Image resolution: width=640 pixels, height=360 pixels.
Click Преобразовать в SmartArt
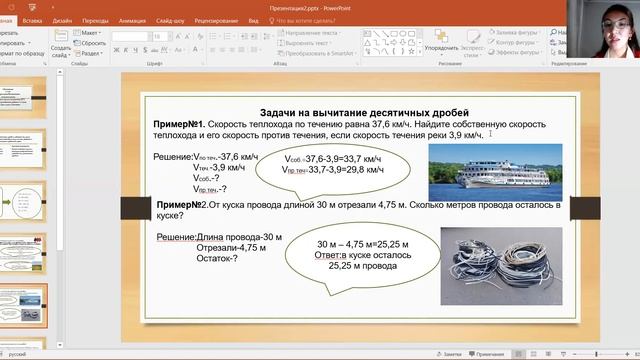tap(316, 53)
